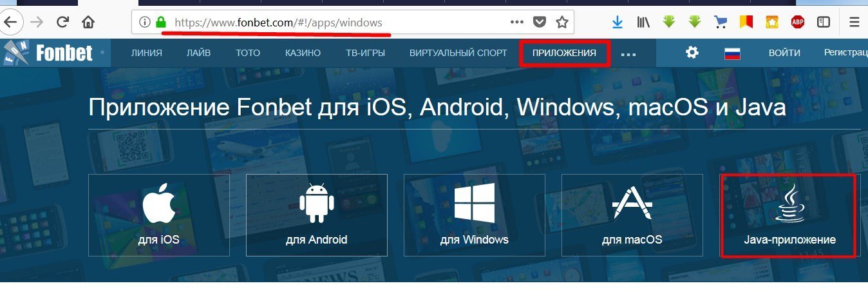
Task: Click the yellow star extension icon
Action: (771, 23)
